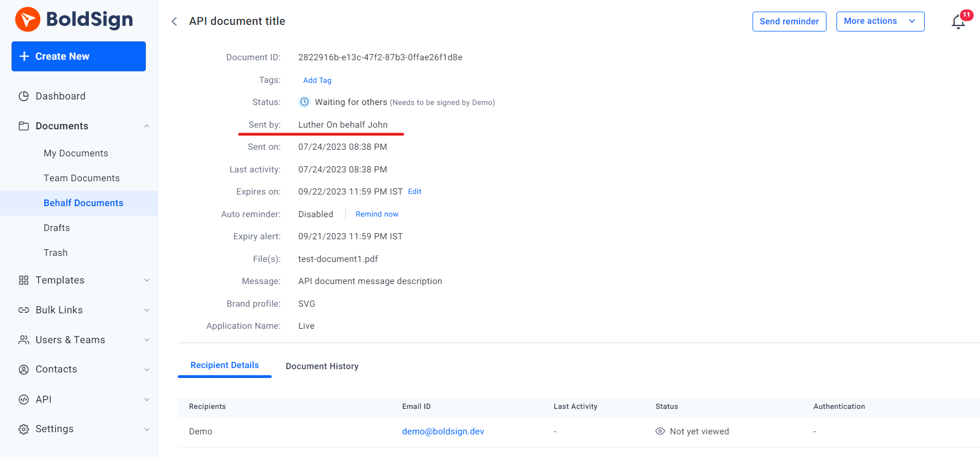980x457 pixels.
Task: Click the clock status icon
Action: click(304, 102)
